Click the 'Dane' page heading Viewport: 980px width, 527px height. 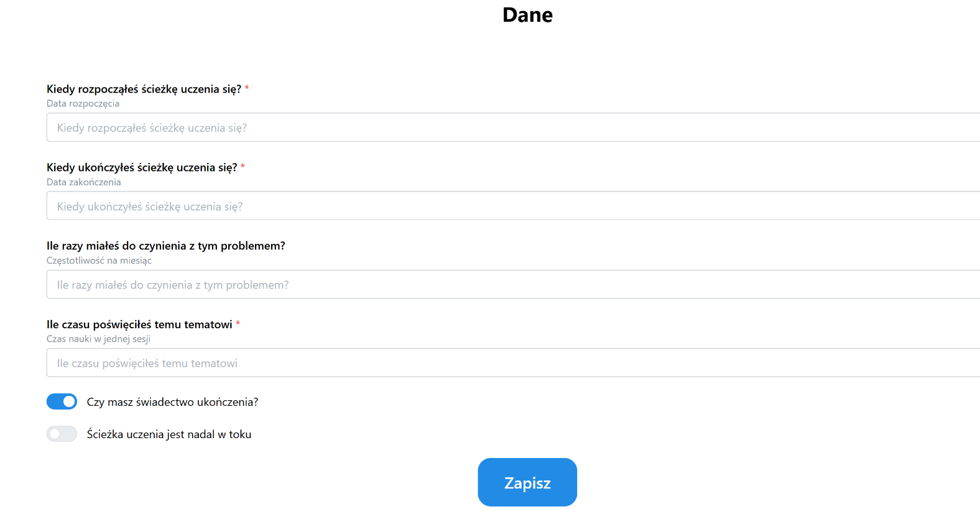[x=527, y=15]
